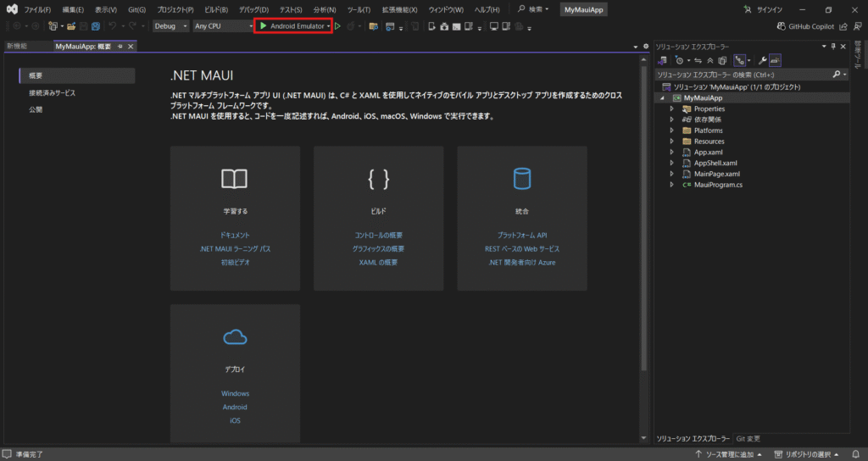
Task: Click the new project toolbar icon
Action: pyautogui.click(x=53, y=26)
